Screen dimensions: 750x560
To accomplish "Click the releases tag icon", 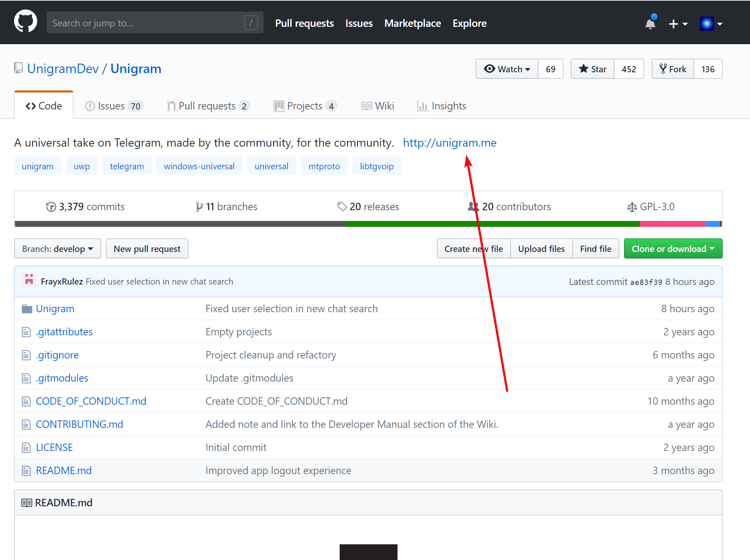I will [342, 206].
